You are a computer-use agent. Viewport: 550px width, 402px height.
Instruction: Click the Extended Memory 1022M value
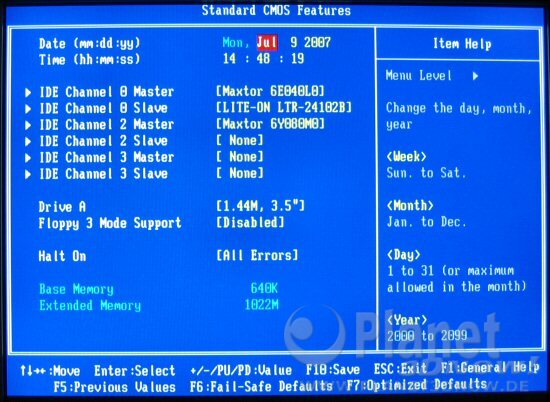(261, 304)
